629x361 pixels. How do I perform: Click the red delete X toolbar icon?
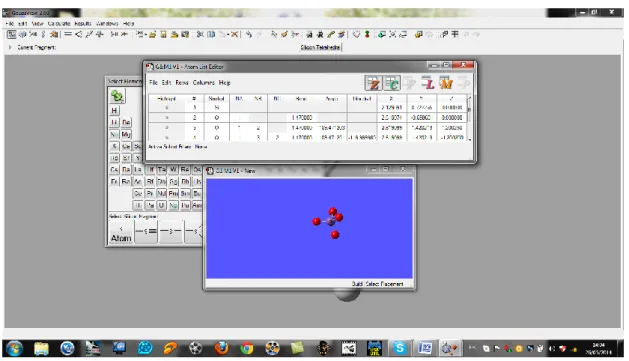235,34
